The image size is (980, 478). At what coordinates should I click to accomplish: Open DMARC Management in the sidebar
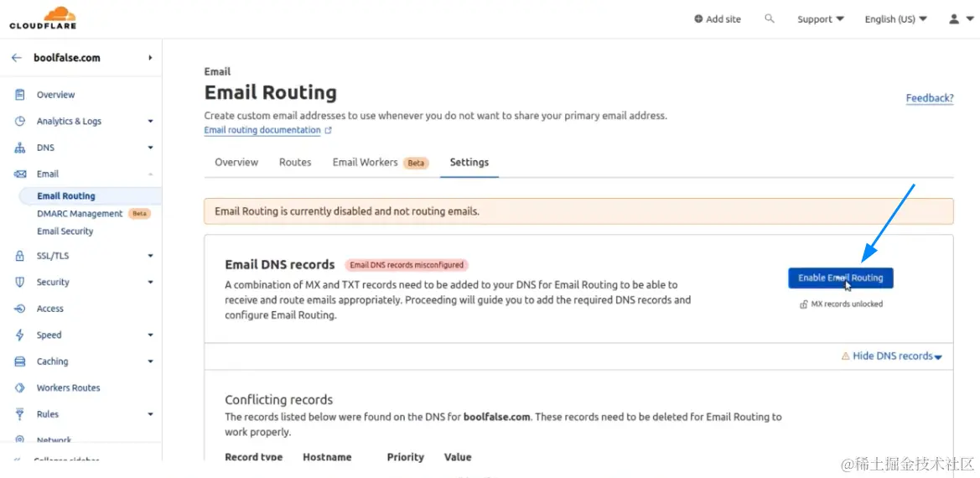80,214
